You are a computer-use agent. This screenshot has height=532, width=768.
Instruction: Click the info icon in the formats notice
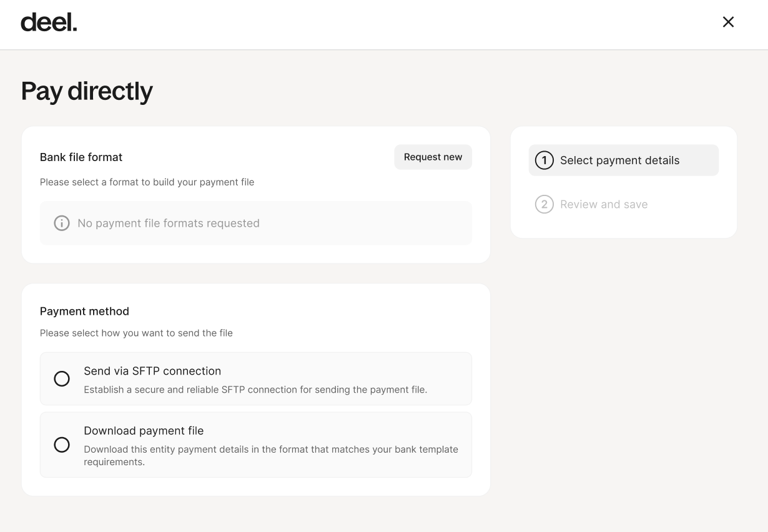(62, 223)
